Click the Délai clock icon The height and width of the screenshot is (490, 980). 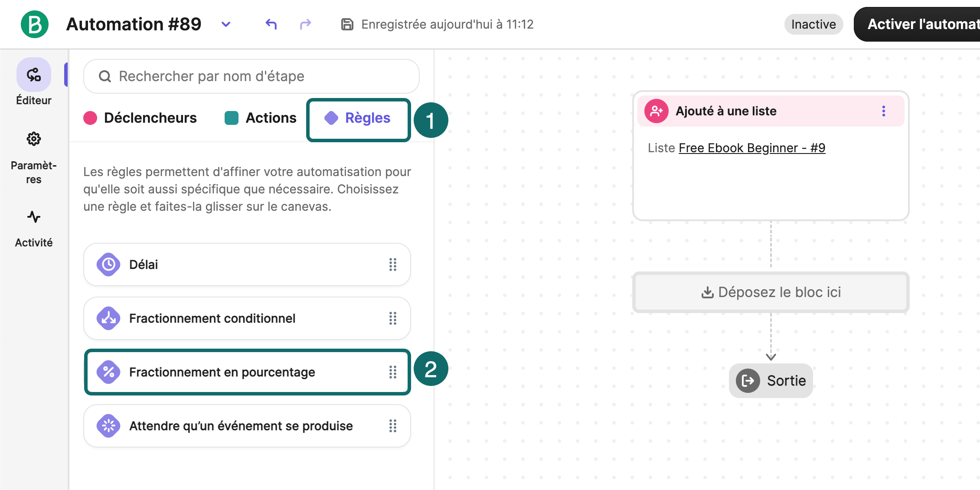coord(108,265)
